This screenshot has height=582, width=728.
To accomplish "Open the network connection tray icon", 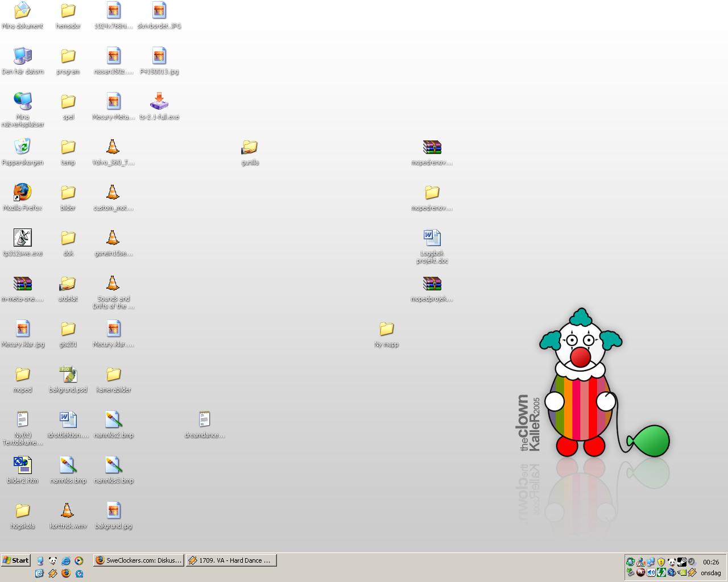I will [651, 562].
